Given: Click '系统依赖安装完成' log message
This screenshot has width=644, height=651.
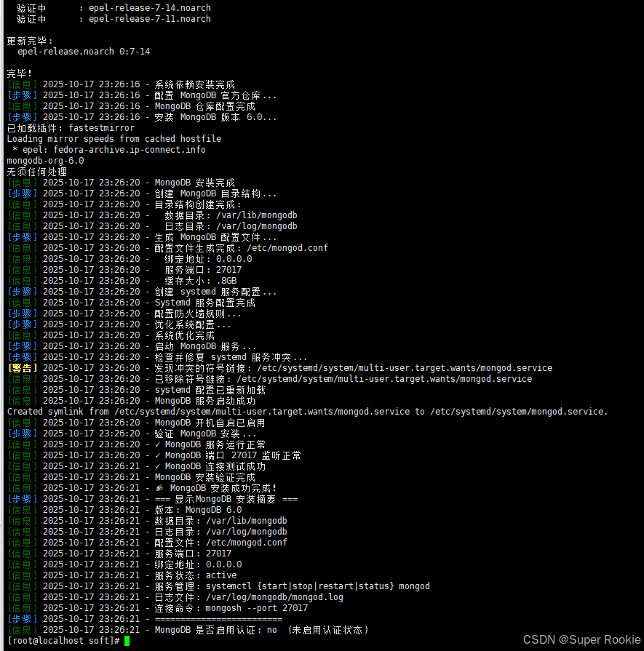Looking at the screenshot, I should click(195, 84).
